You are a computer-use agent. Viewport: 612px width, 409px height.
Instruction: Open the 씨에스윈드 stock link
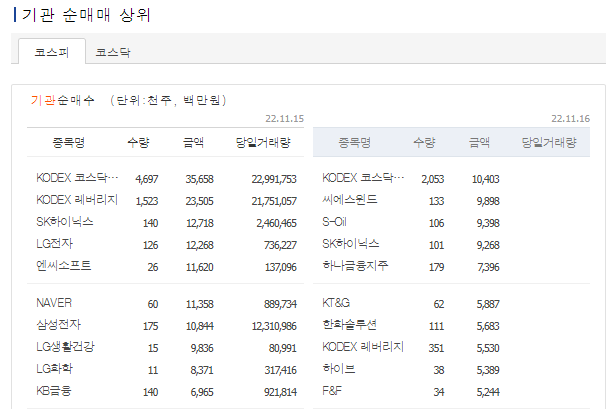point(350,200)
